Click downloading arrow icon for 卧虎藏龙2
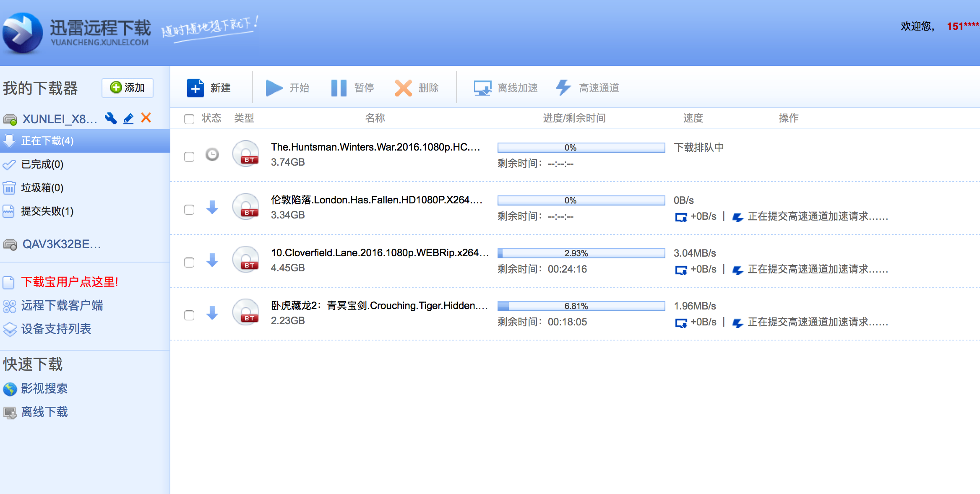The height and width of the screenshot is (494, 980). pyautogui.click(x=212, y=313)
